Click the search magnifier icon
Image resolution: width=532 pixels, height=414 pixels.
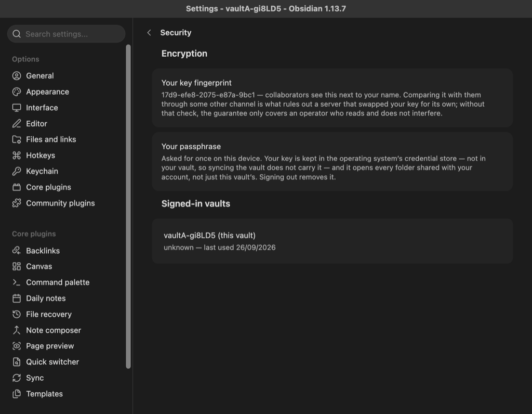pos(17,34)
